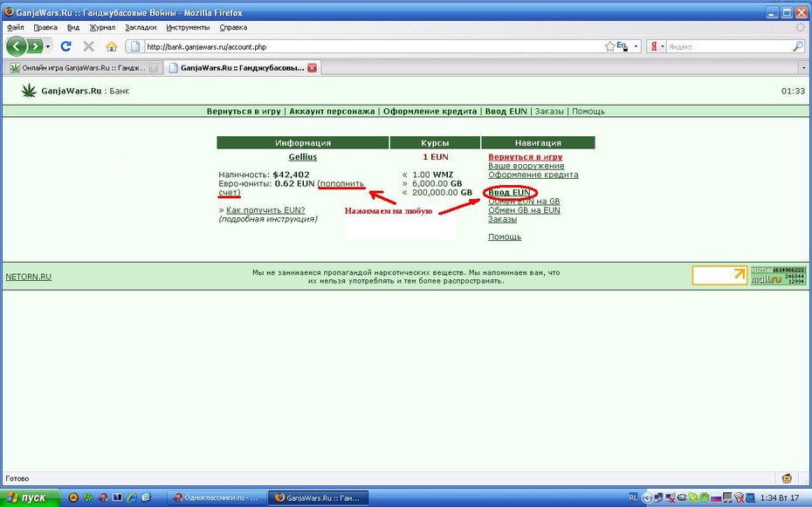The image size is (812, 507).
Task: Click the RL language indicator in tray
Action: pos(633,497)
